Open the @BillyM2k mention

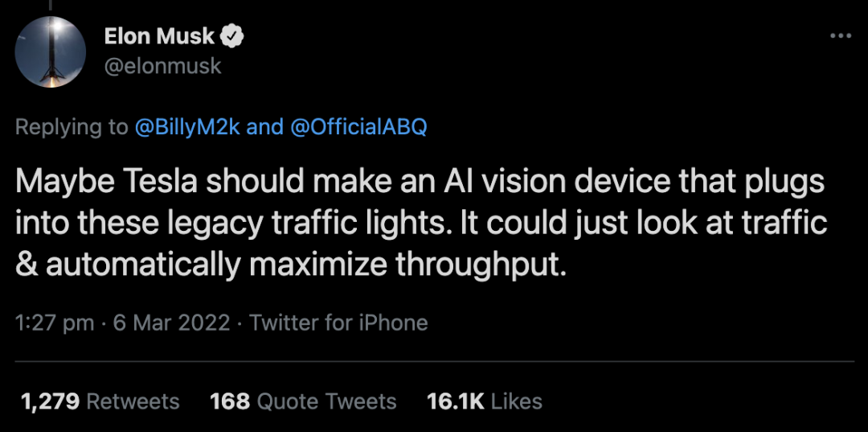point(186,127)
